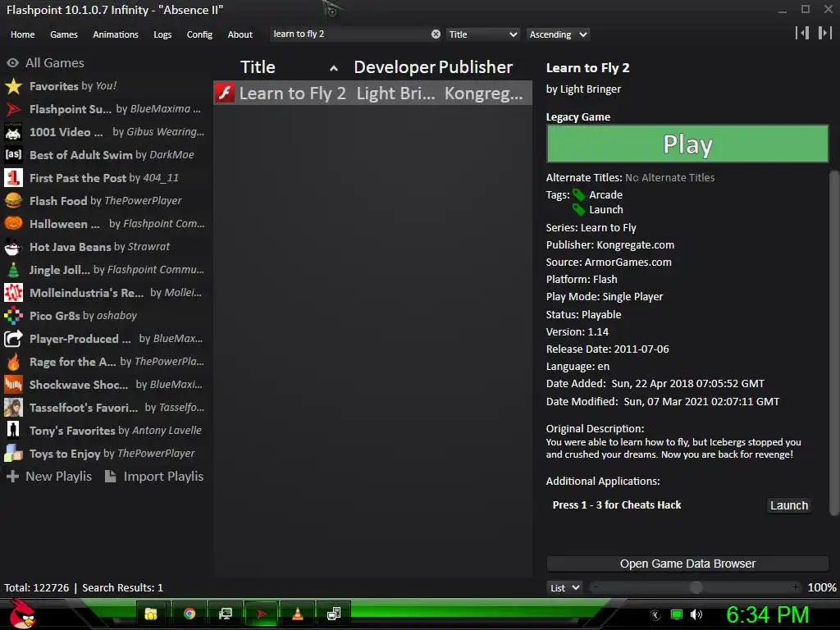Click the Halloween pumpkin playlist icon
This screenshot has width=840, height=630.
pyautogui.click(x=13, y=223)
